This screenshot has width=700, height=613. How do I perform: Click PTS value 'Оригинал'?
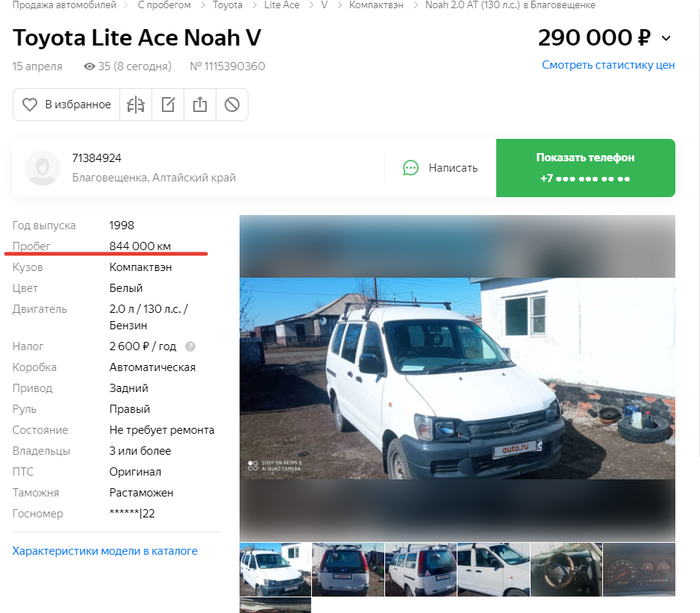(135, 472)
